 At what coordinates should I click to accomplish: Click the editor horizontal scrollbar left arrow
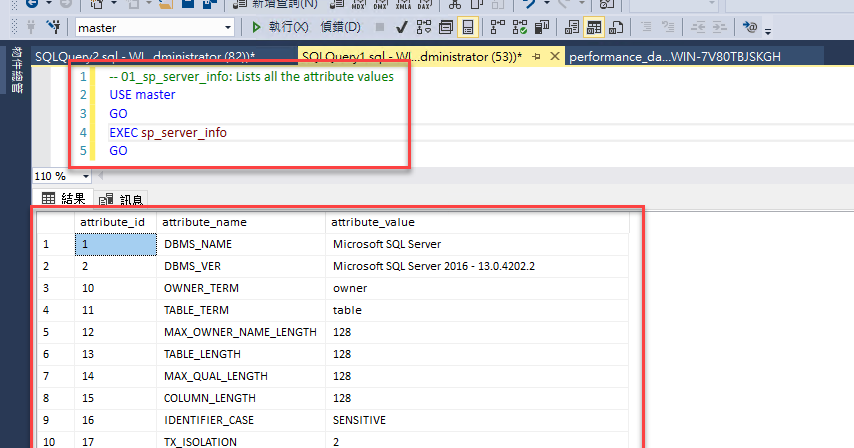click(x=100, y=176)
